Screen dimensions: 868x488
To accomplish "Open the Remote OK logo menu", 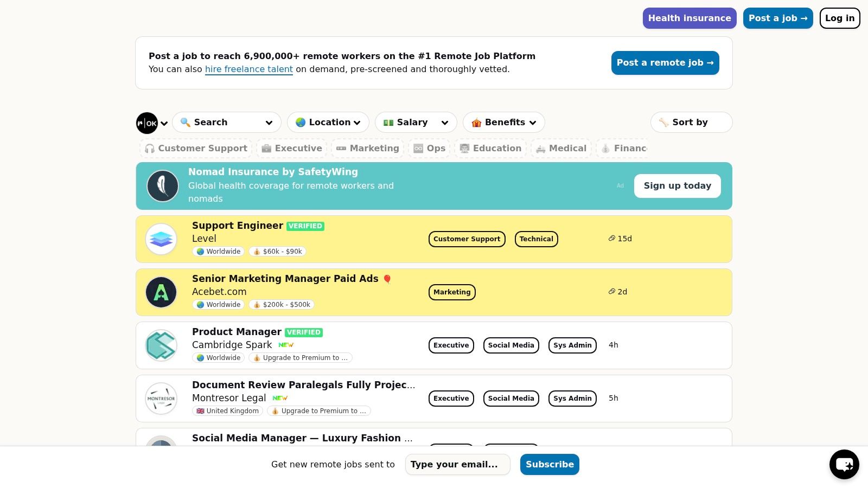I will pyautogui.click(x=147, y=123).
